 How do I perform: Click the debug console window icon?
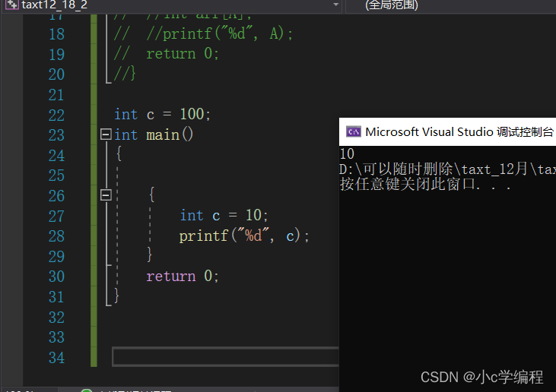pyautogui.click(x=354, y=132)
